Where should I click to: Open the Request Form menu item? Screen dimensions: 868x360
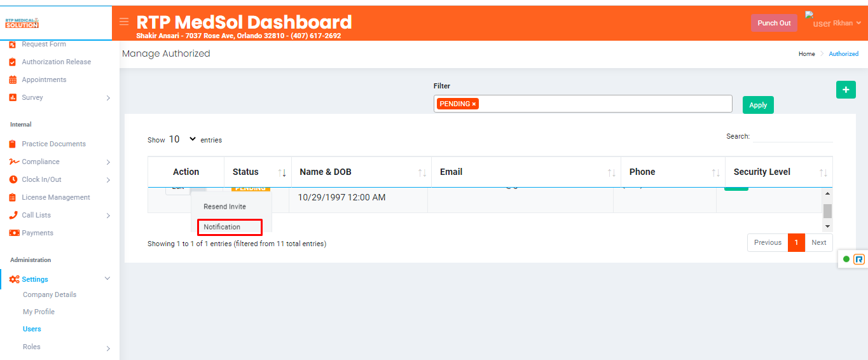point(44,44)
